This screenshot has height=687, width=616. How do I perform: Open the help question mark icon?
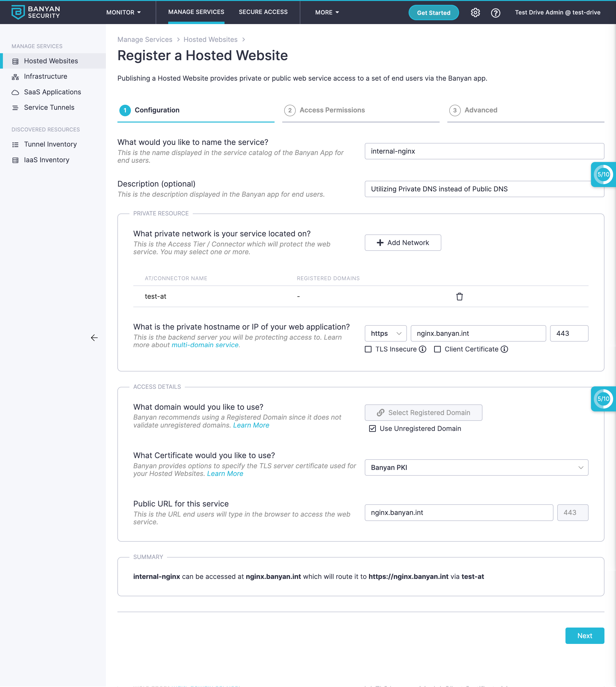point(495,13)
